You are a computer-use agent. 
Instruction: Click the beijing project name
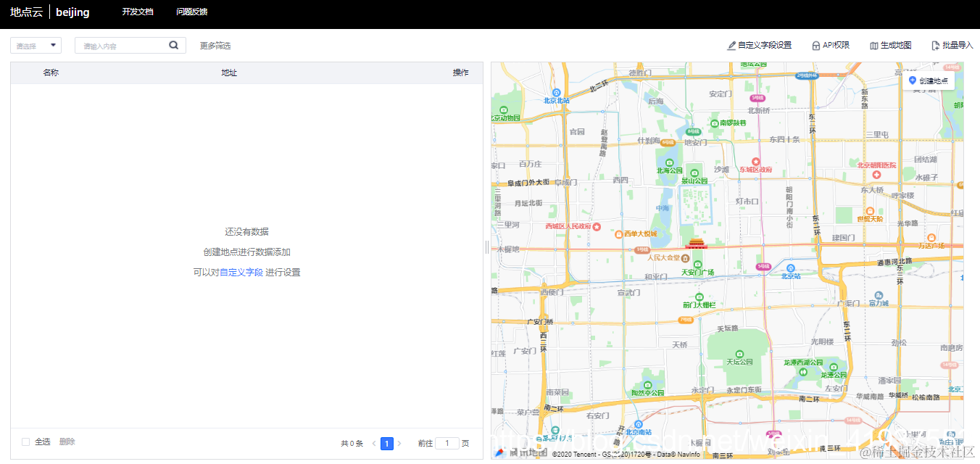click(x=72, y=12)
